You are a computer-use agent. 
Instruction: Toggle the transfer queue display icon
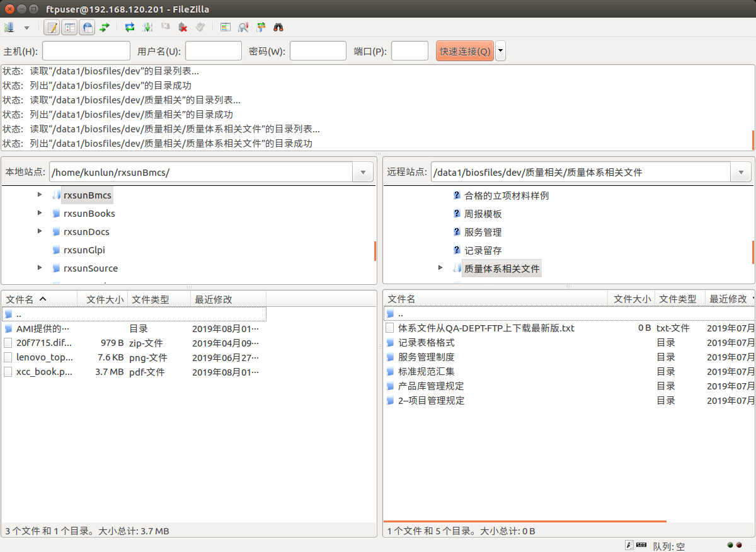pyautogui.click(x=105, y=28)
